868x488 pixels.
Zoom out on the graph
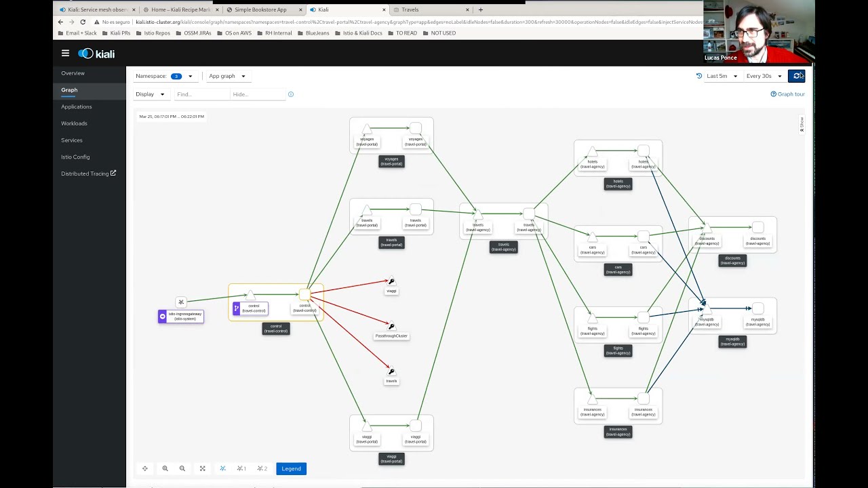point(182,468)
